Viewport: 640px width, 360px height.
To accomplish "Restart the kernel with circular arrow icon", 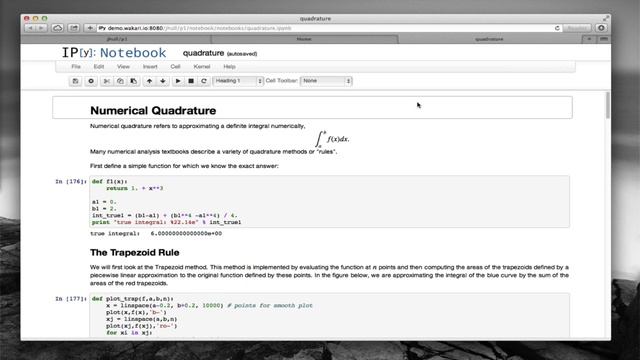I will 204,81.
